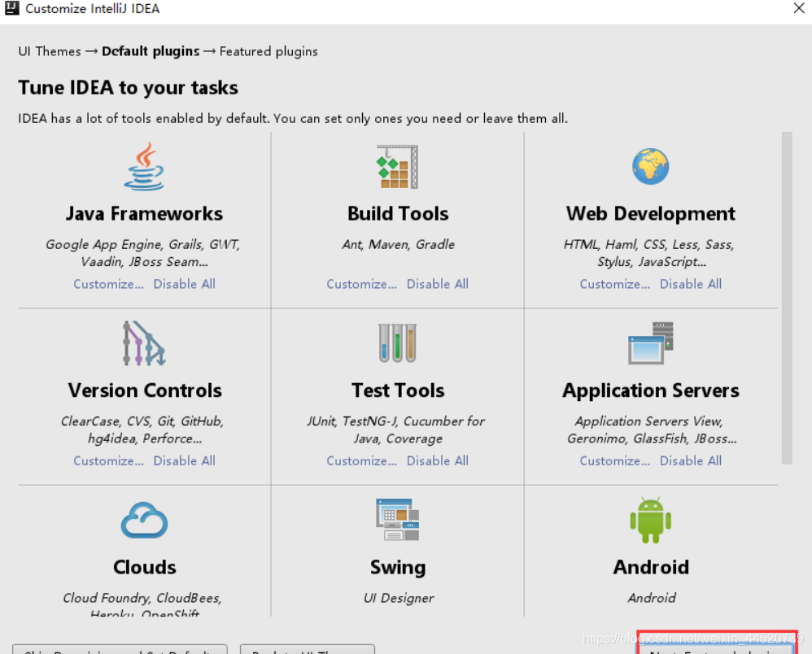This screenshot has height=654, width=812.
Task: Click the Swing UI designer icon
Action: pyautogui.click(x=397, y=520)
